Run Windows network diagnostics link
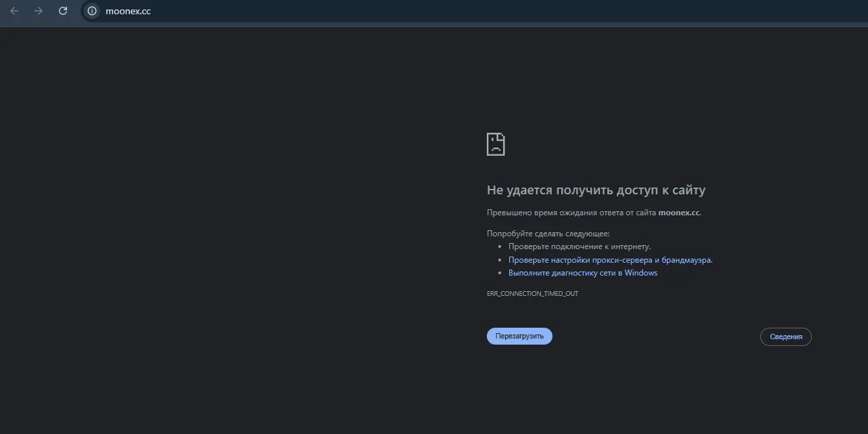868x434 pixels. tap(583, 273)
